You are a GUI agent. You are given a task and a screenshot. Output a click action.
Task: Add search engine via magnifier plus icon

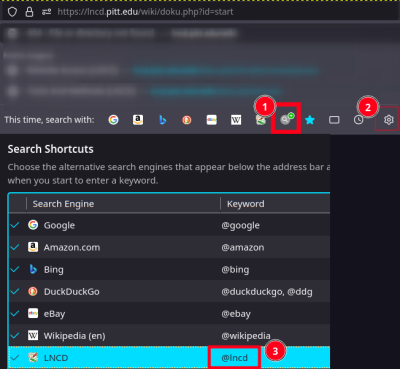pos(286,119)
